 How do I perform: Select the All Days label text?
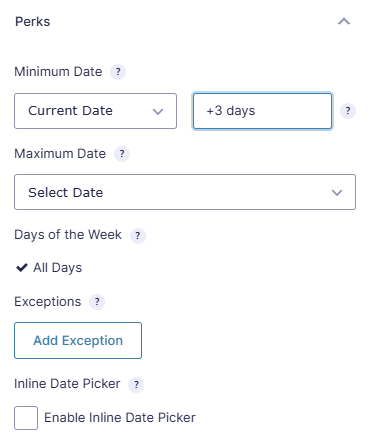(x=57, y=268)
